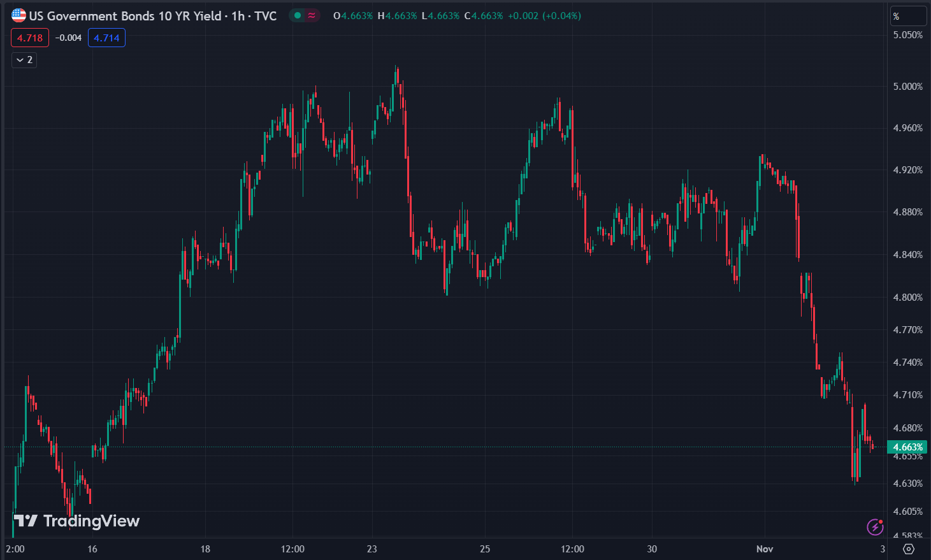
Task: Click the green 4.663% current price label
Action: [x=907, y=447]
